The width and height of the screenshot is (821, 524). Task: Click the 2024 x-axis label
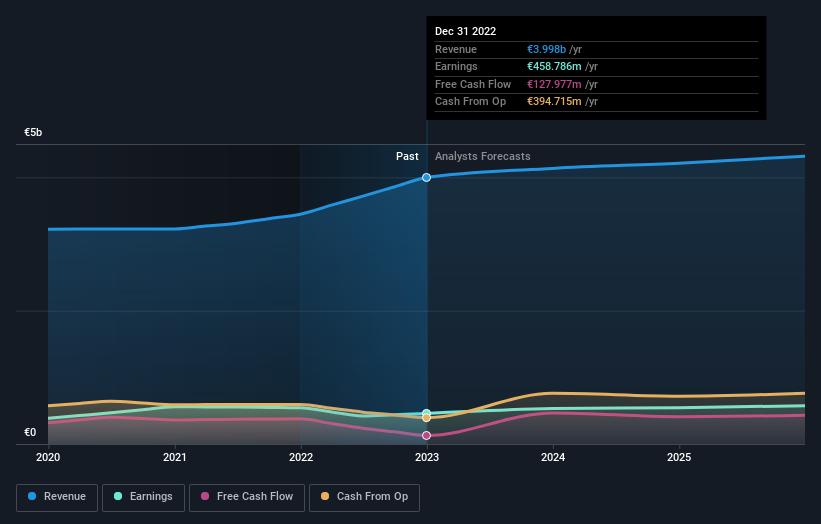(x=553, y=458)
